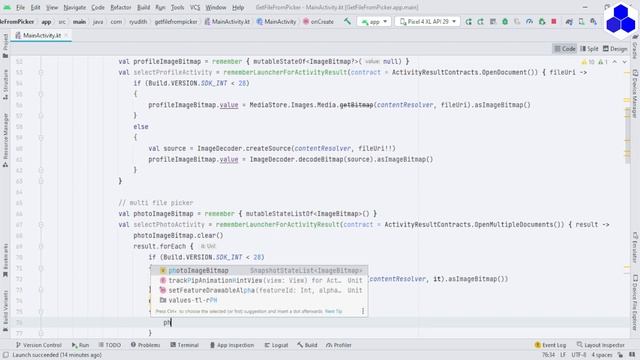Viewport: 640px width, 360px height.
Task: Open the Terminal tool window
Action: tap(184, 345)
